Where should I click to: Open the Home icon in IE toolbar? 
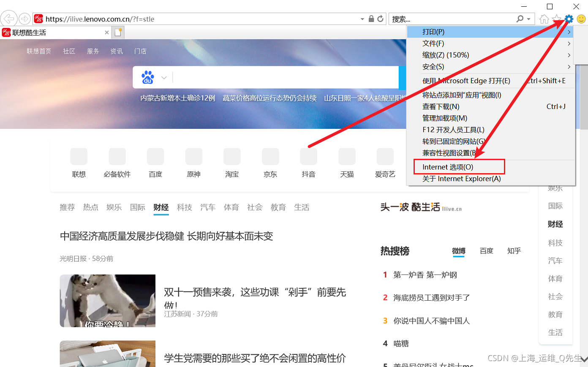coord(544,19)
